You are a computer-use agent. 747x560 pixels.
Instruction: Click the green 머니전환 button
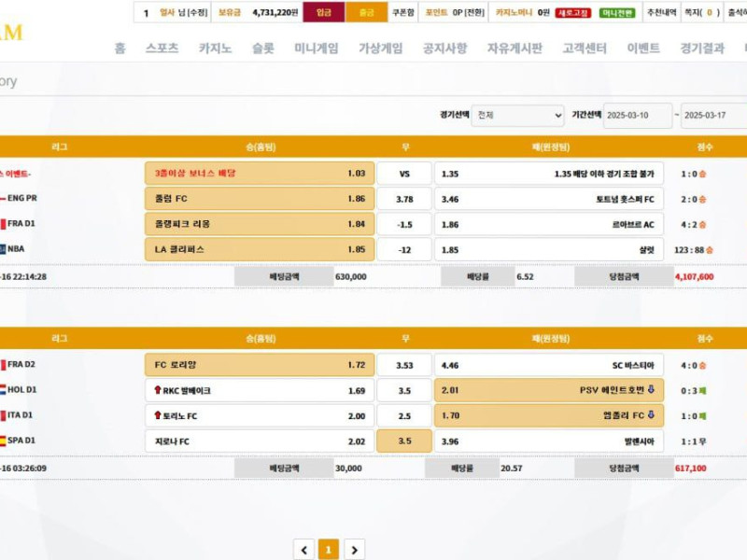click(x=617, y=13)
